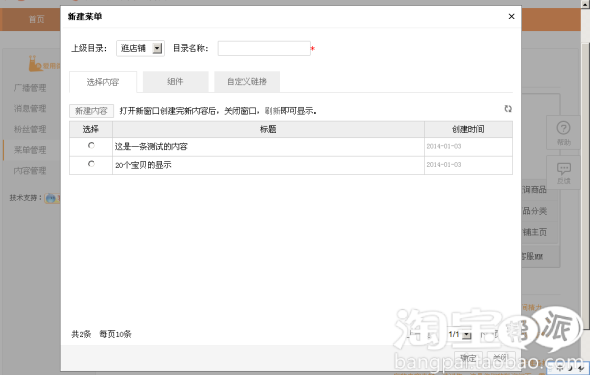Click the 确定 confirm button

(x=468, y=357)
